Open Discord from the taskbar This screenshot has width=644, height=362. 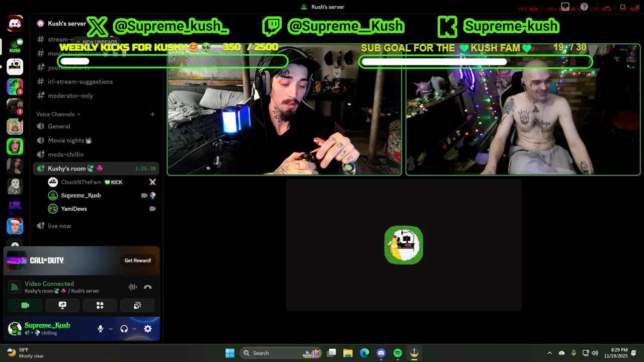(x=381, y=353)
